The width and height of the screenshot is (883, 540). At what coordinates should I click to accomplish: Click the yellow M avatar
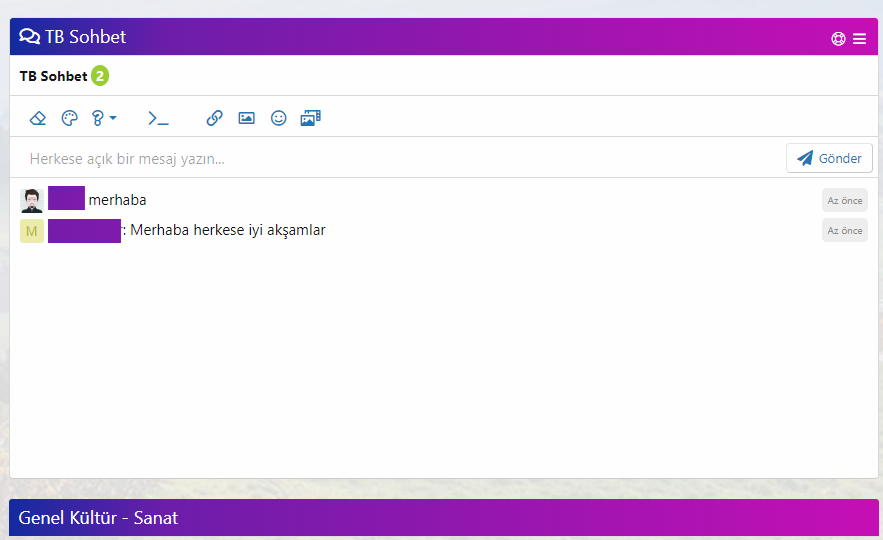(32, 231)
